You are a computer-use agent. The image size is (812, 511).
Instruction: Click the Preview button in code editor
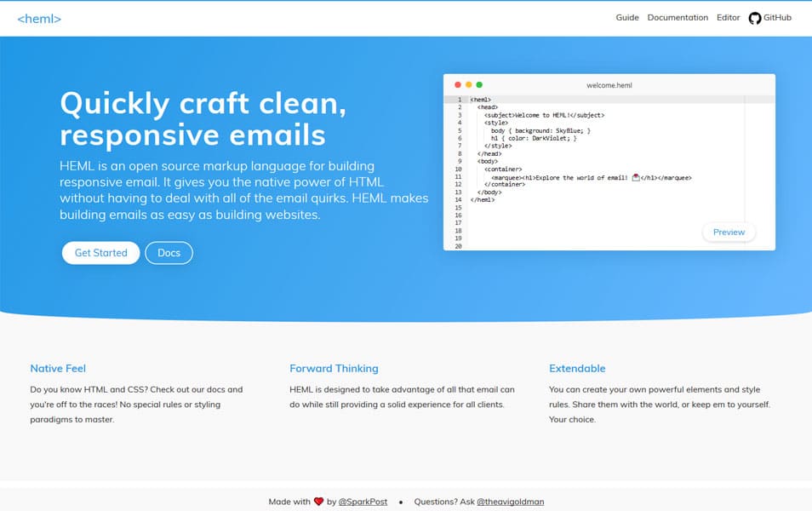point(729,233)
